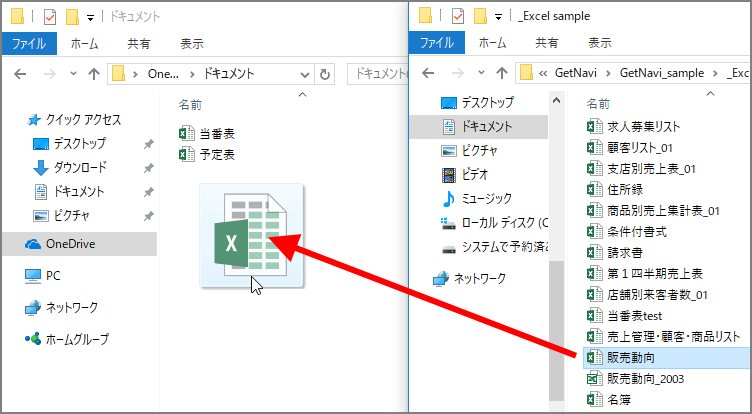Click GetNavi in the address path
Viewport: 752px width, 414px height.
point(576,73)
